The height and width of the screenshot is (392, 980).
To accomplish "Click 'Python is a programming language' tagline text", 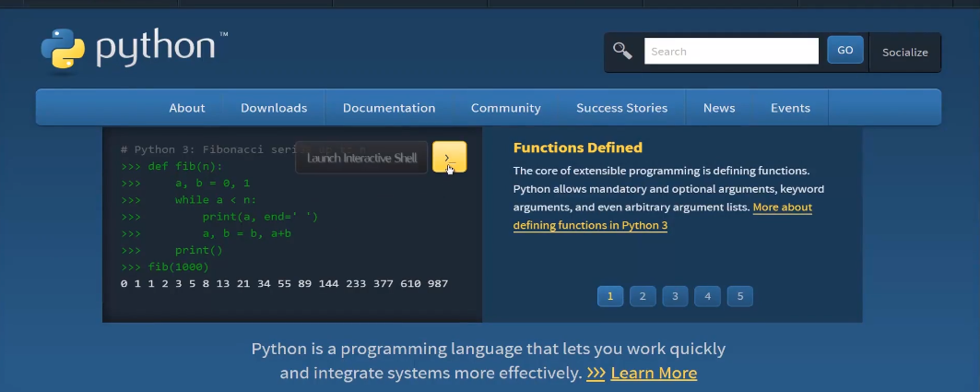I will pos(488,361).
